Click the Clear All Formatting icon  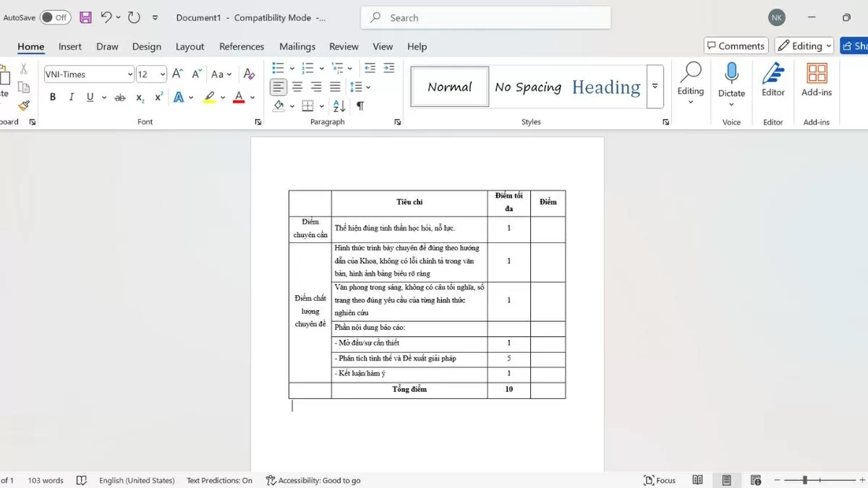249,74
